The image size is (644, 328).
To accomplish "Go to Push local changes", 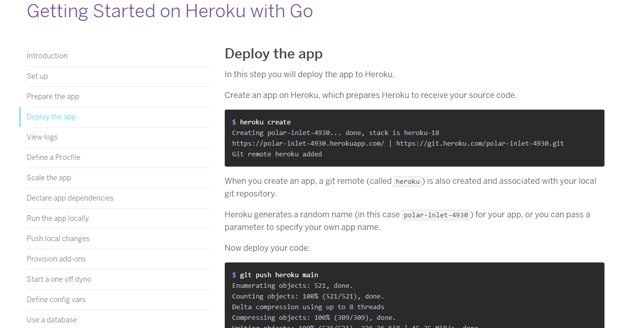I will (58, 239).
